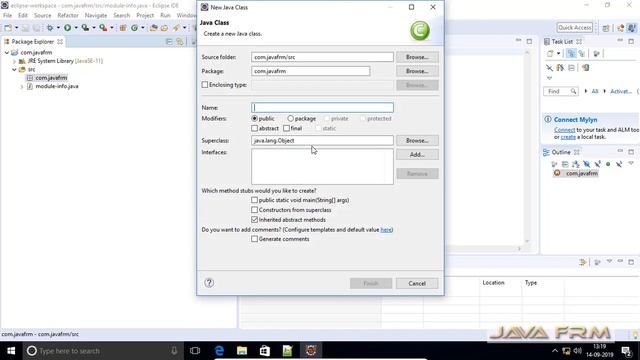Click the Superclass java.lang.Object field
Screen dimensions: 640x360
point(322,140)
